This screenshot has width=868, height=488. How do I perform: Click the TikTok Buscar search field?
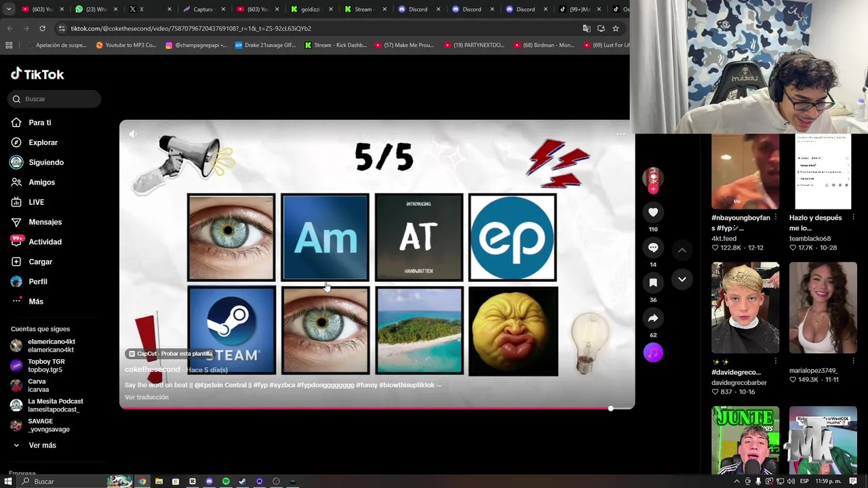55,99
